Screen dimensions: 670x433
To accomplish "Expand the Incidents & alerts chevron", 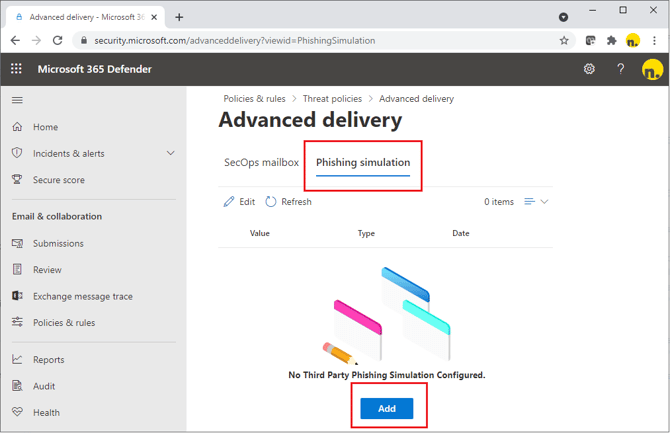I will [170, 153].
